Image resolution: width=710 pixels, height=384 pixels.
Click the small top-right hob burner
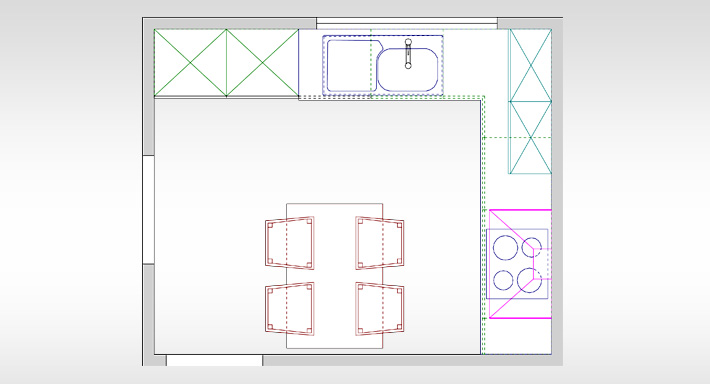532,247
